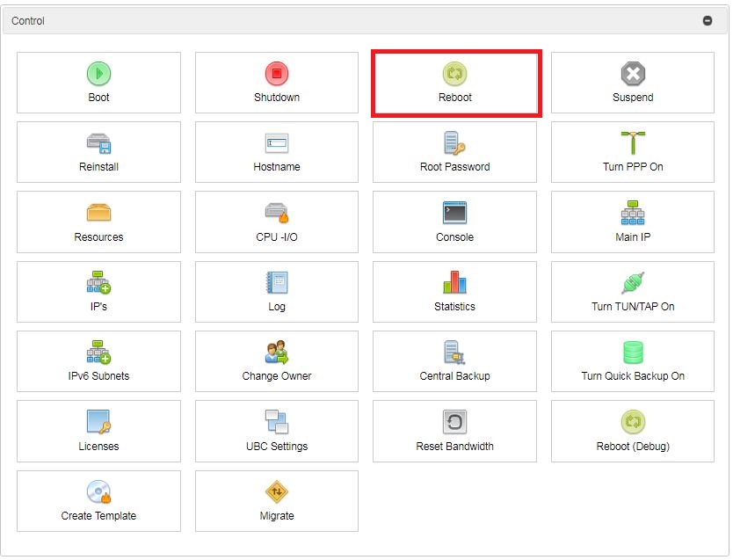Click the Turn Quick Backup On database icon

tap(633, 352)
